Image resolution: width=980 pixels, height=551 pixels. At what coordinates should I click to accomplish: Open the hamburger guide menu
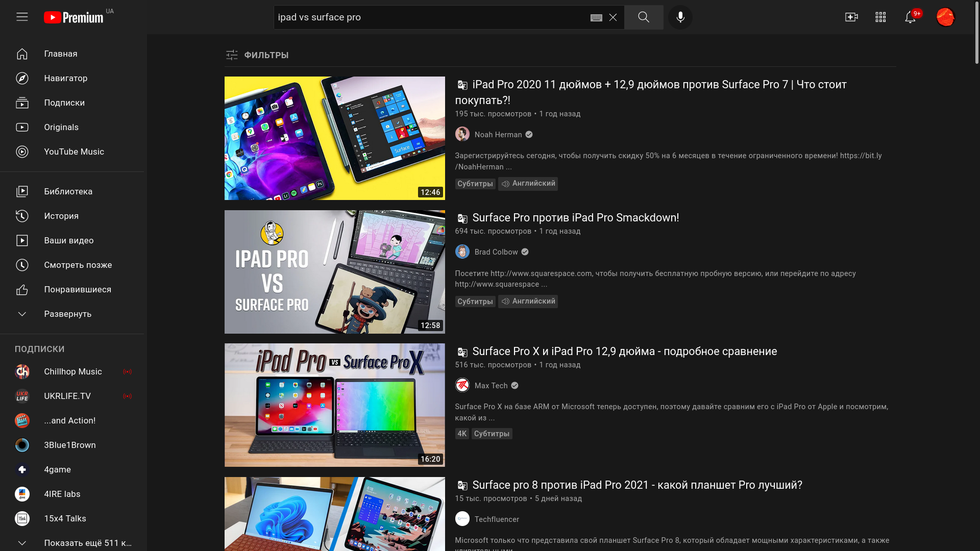(x=22, y=17)
